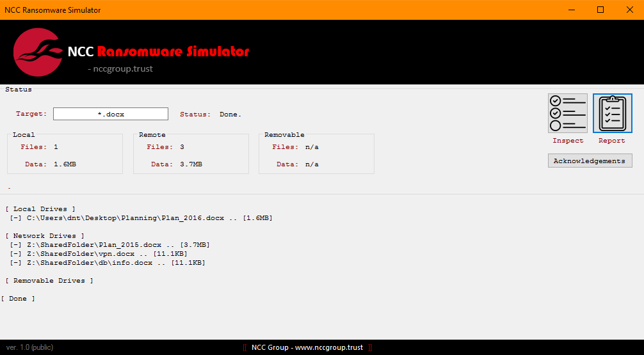Click the Remote files count value
This screenshot has width=644, height=355.
182,147
